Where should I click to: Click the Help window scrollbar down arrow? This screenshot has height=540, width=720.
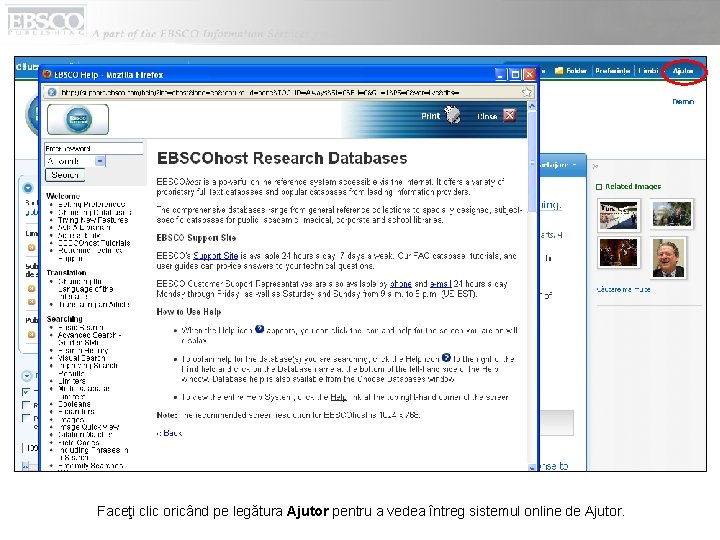point(532,467)
